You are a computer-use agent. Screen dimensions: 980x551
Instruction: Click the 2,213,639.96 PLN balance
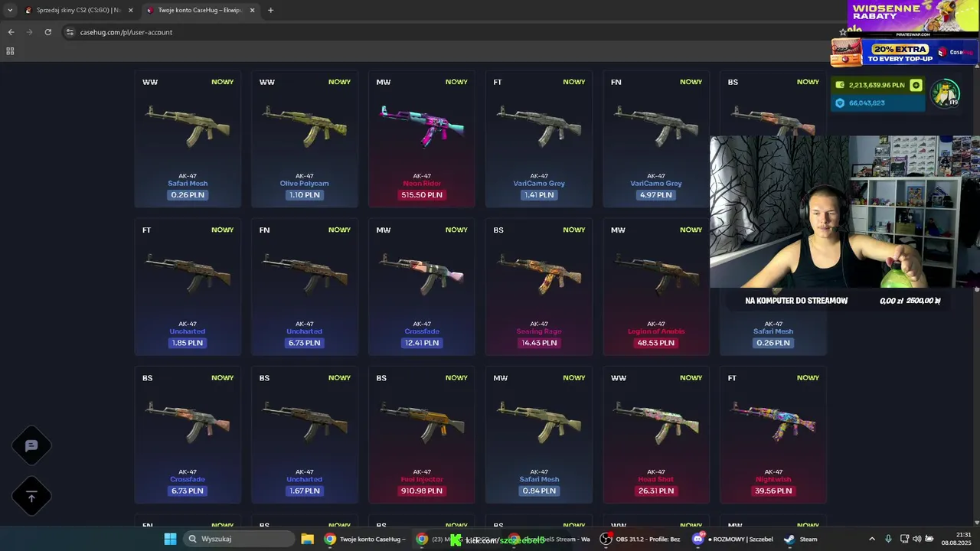876,85
